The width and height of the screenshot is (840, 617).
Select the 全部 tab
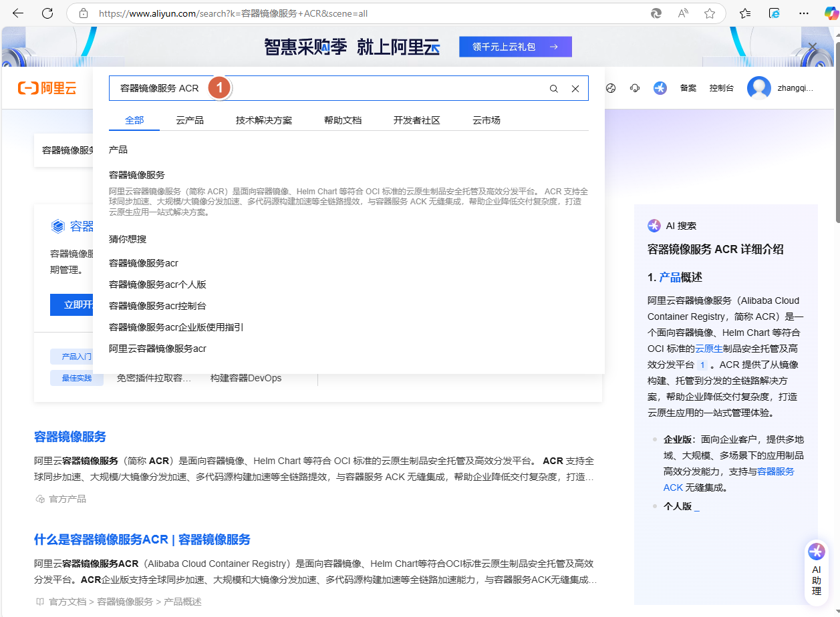[x=134, y=120]
